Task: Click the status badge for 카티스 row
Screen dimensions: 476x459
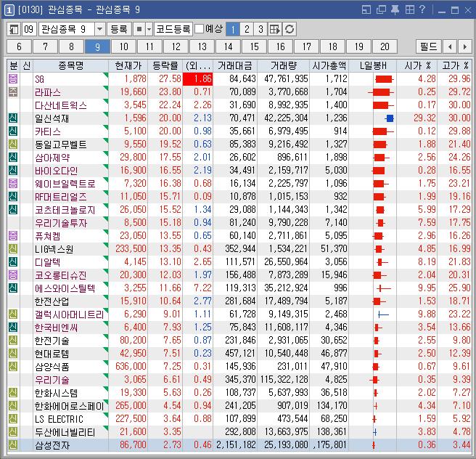Action: pos(13,131)
